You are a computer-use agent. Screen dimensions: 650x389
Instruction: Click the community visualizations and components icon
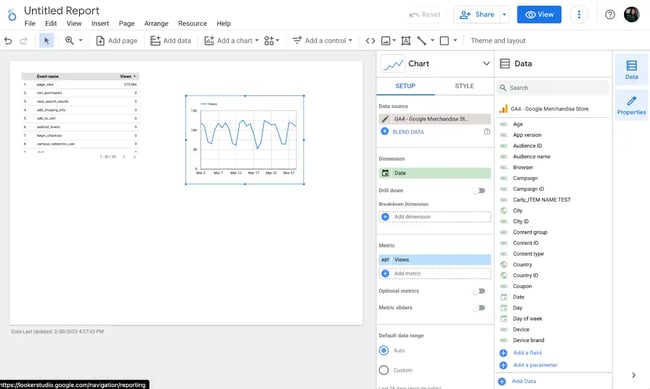click(x=269, y=41)
